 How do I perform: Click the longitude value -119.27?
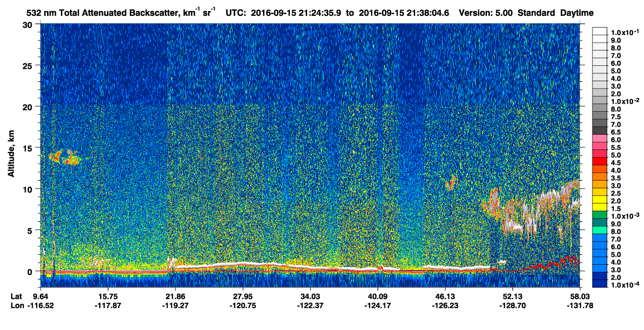[174, 305]
